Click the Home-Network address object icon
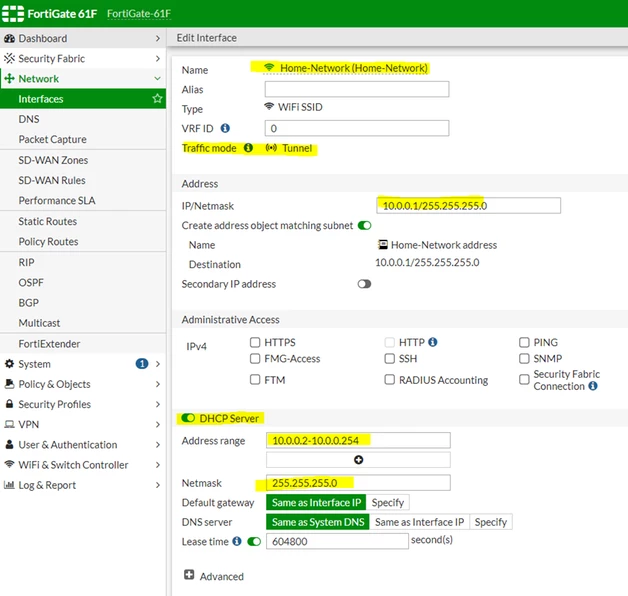628x596 pixels. tap(383, 244)
